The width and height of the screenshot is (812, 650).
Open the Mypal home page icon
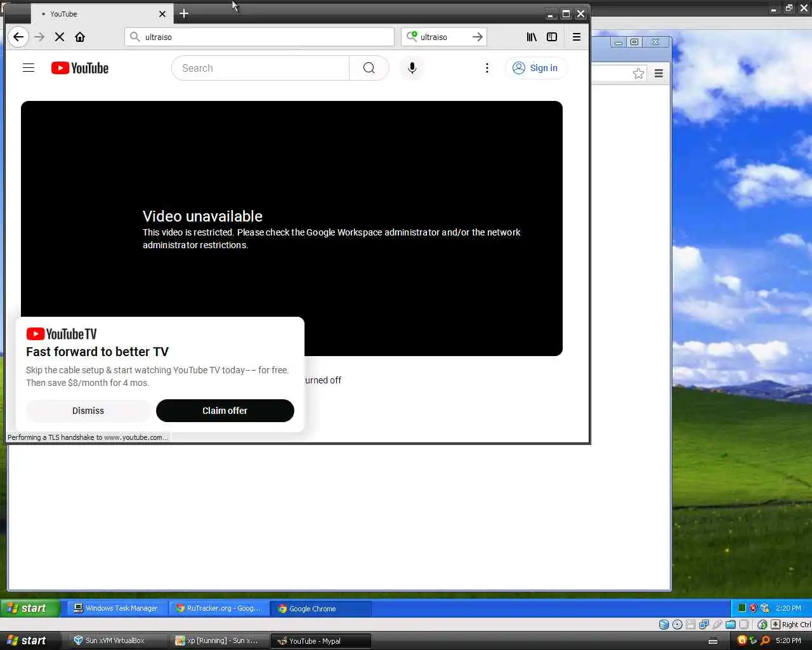[x=80, y=37]
